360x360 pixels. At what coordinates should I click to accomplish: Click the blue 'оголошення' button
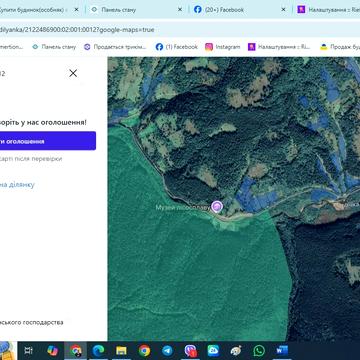(48, 141)
